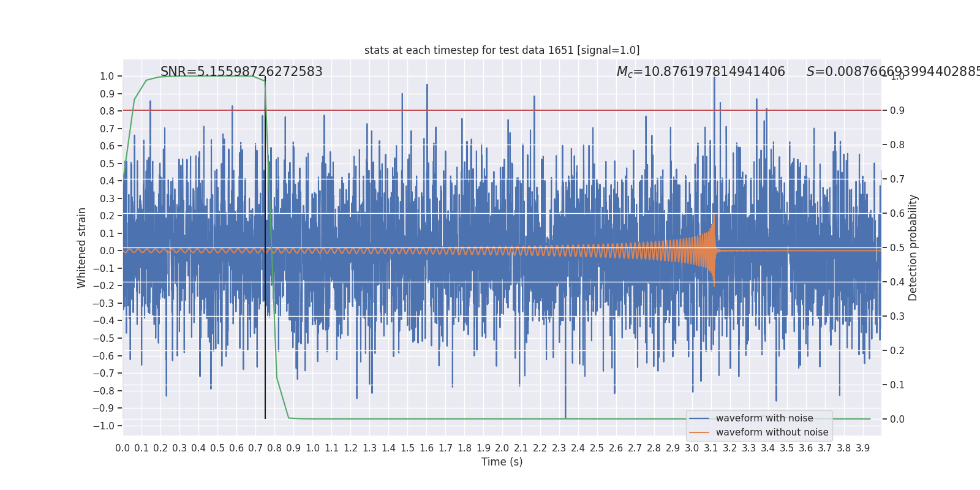Click the blue line sample in the legend
Viewport: 980px width, 490px height.
pos(699,418)
